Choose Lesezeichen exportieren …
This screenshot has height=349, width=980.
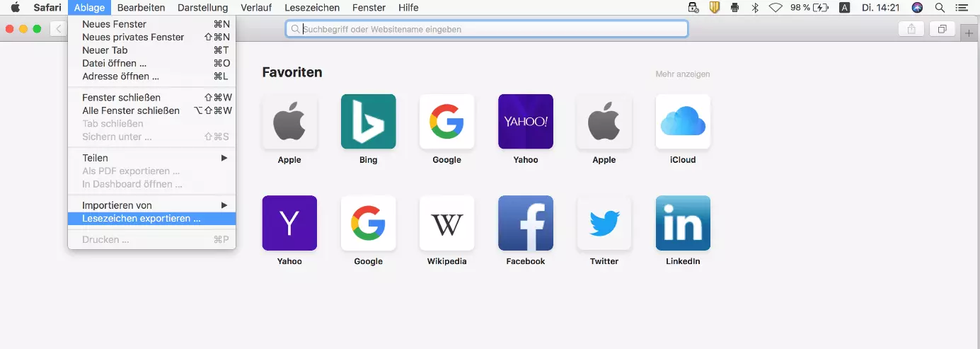[151, 219]
